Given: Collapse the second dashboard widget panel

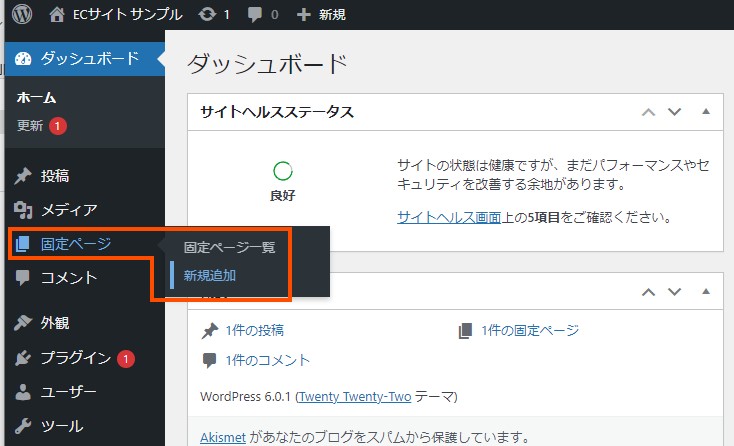Looking at the screenshot, I should point(706,292).
